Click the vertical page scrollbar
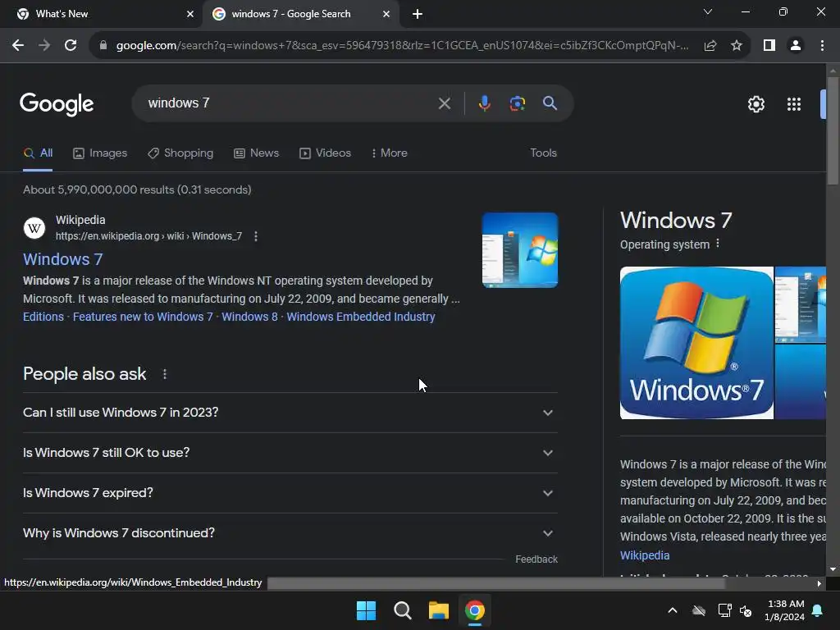The height and width of the screenshot is (630, 840). click(833, 130)
